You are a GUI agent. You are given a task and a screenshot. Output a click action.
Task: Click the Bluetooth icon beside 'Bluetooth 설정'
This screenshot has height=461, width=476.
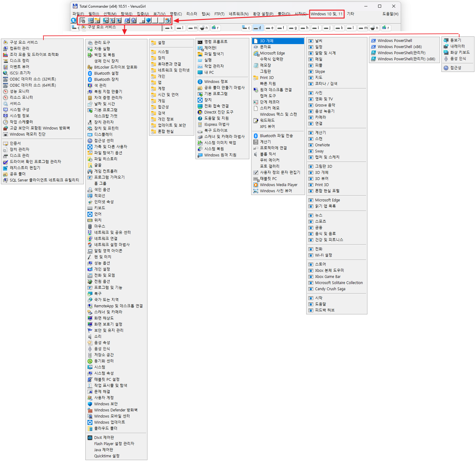tap(90, 73)
